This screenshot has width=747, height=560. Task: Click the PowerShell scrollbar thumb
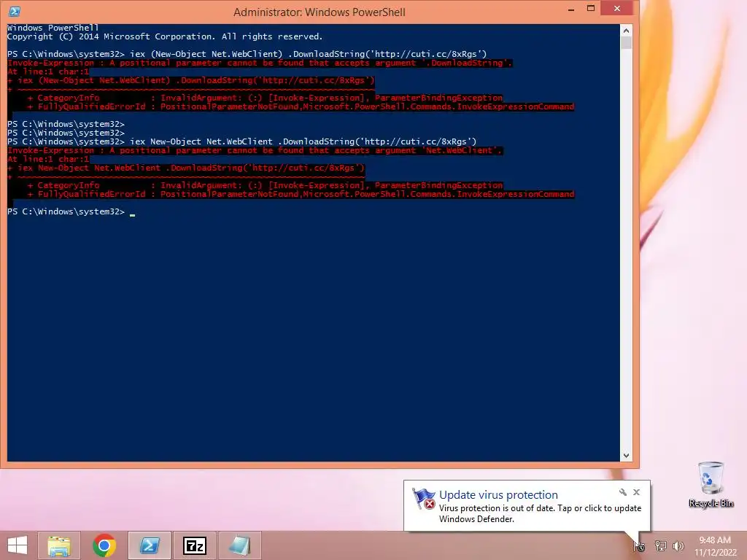(626, 43)
